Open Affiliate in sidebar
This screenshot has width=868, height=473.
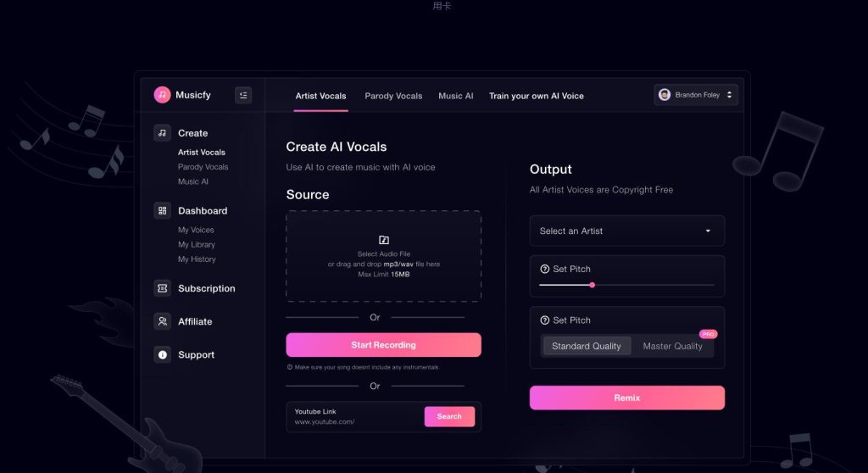point(195,321)
